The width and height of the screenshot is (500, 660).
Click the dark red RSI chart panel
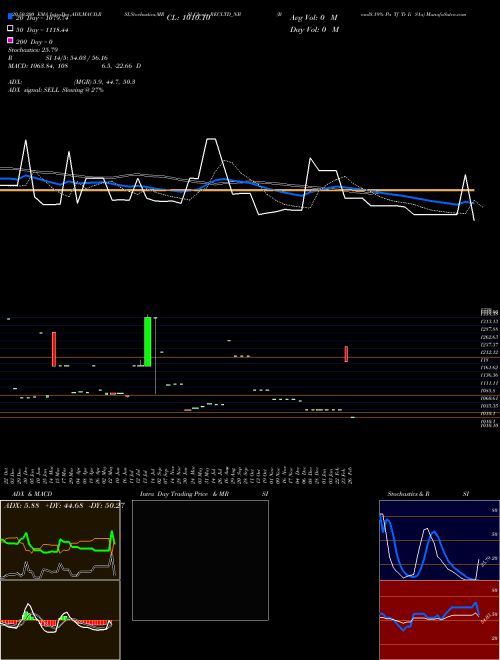coord(439,620)
